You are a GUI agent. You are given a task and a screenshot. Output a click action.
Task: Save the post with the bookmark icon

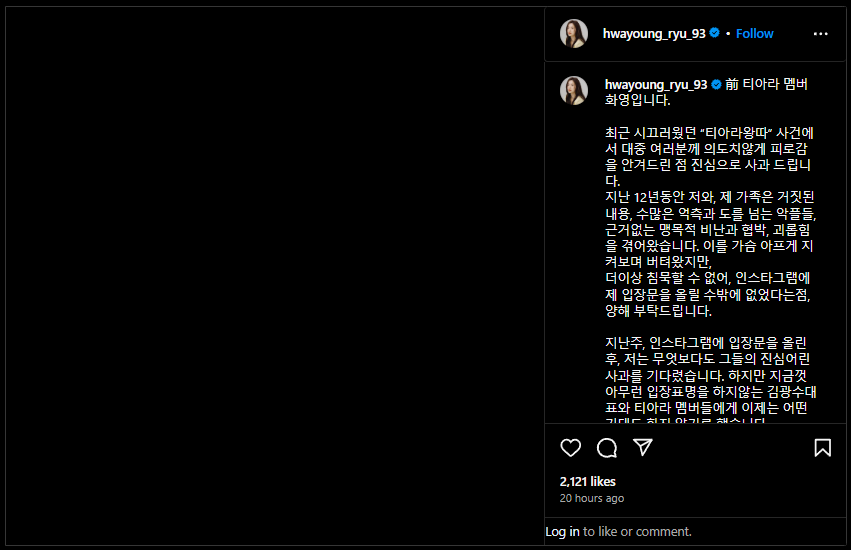[x=822, y=448]
